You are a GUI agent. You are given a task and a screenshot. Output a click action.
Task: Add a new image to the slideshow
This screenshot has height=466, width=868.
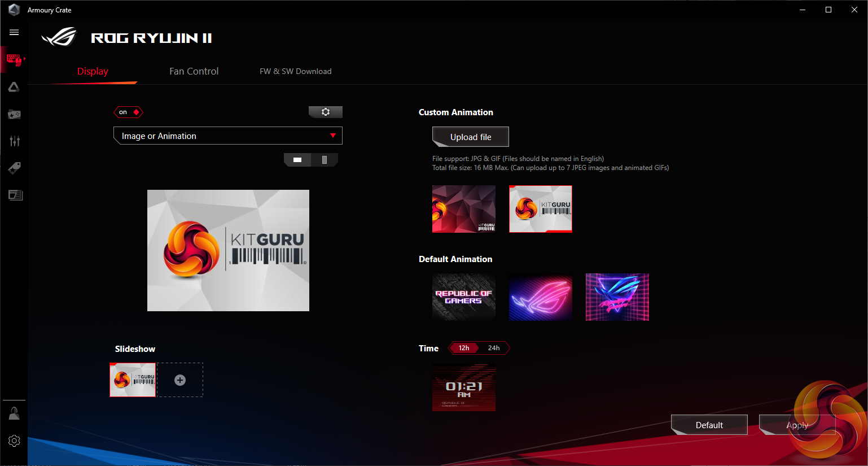(x=180, y=380)
